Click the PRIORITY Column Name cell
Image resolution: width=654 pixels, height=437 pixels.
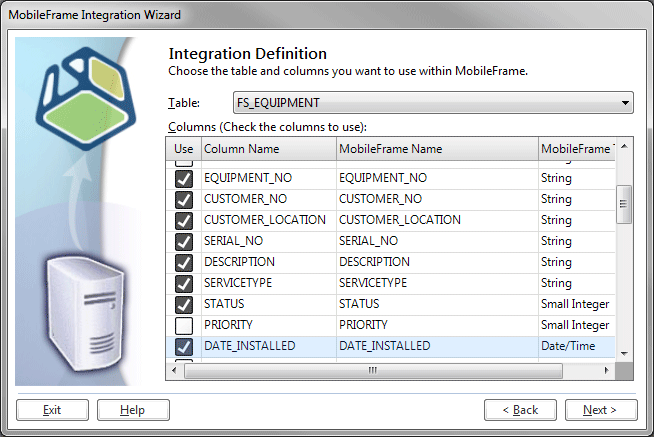click(269, 325)
